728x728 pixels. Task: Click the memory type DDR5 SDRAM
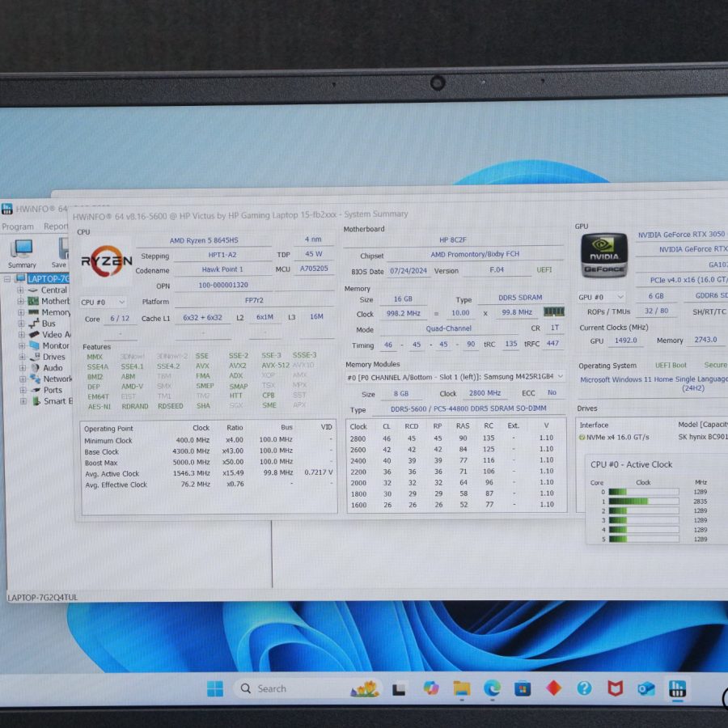tap(520, 298)
